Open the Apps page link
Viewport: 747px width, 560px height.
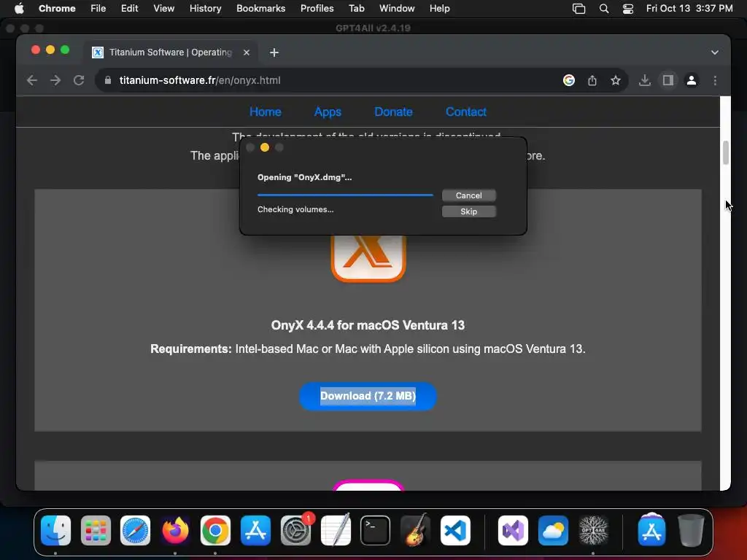click(x=328, y=112)
